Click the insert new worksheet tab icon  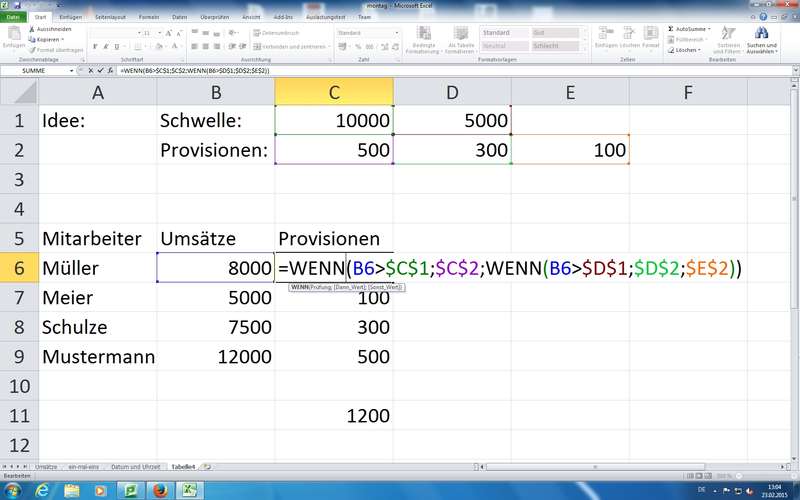(x=207, y=467)
